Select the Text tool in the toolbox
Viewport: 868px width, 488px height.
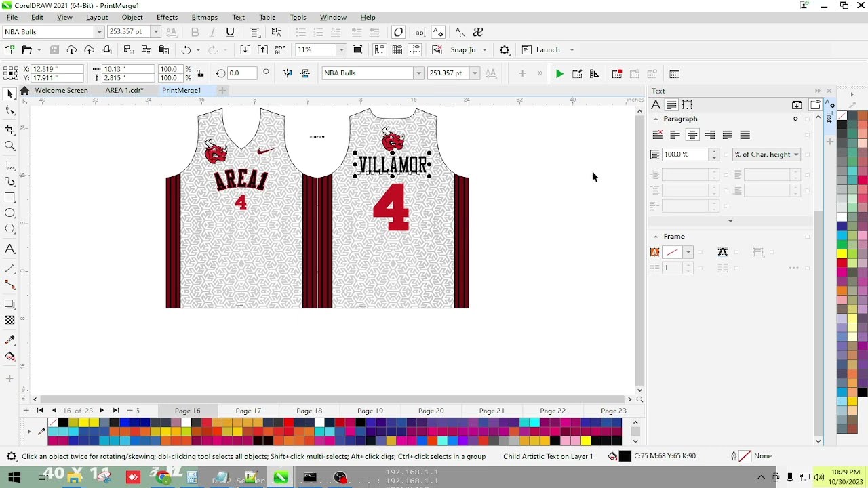pos(9,249)
